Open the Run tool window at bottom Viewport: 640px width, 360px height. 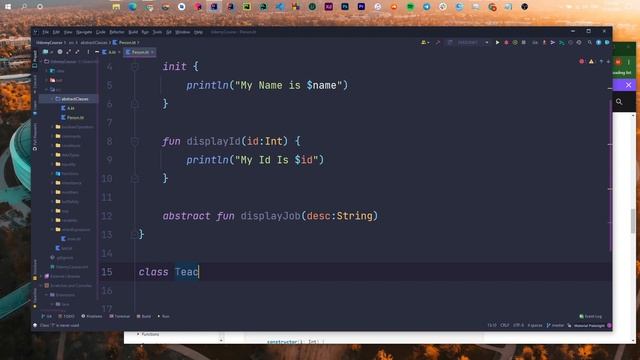point(164,316)
